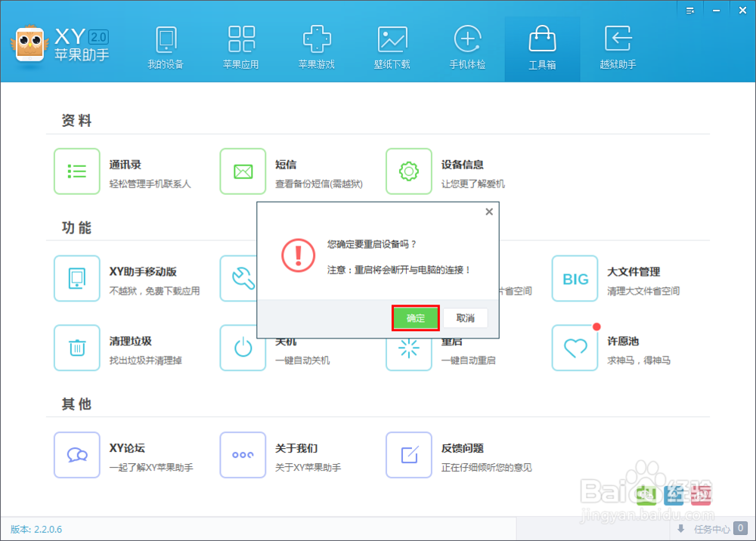Open the title bar menu icon
The width and height of the screenshot is (756, 541).
coord(690,10)
